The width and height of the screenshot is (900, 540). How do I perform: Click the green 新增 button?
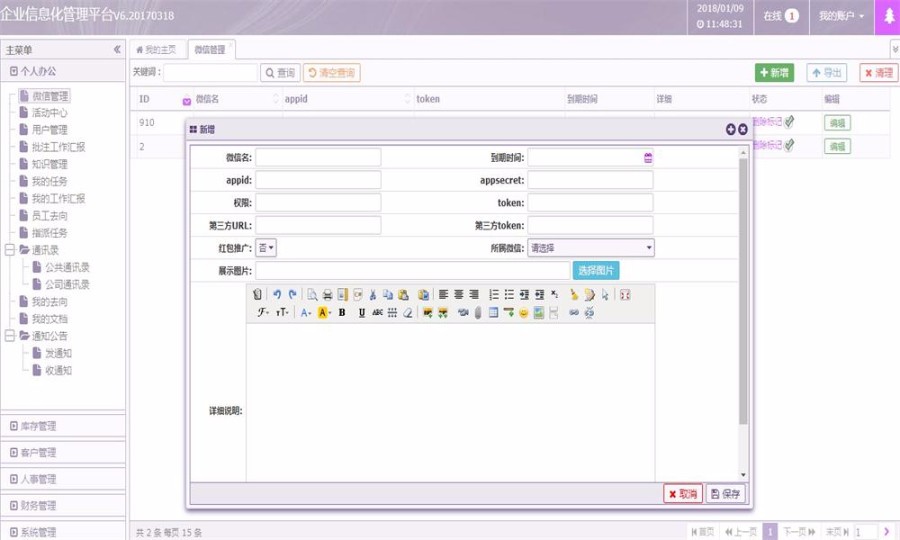coord(774,73)
